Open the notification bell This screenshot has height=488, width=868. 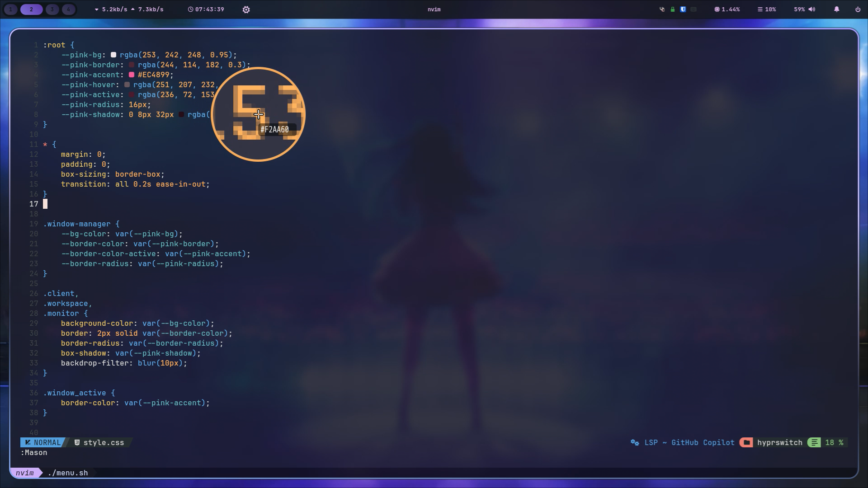tap(836, 9)
